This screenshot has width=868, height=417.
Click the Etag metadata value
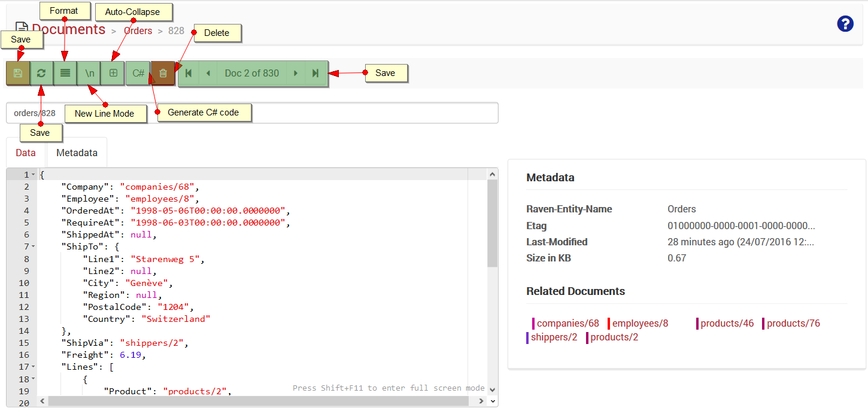click(x=741, y=226)
